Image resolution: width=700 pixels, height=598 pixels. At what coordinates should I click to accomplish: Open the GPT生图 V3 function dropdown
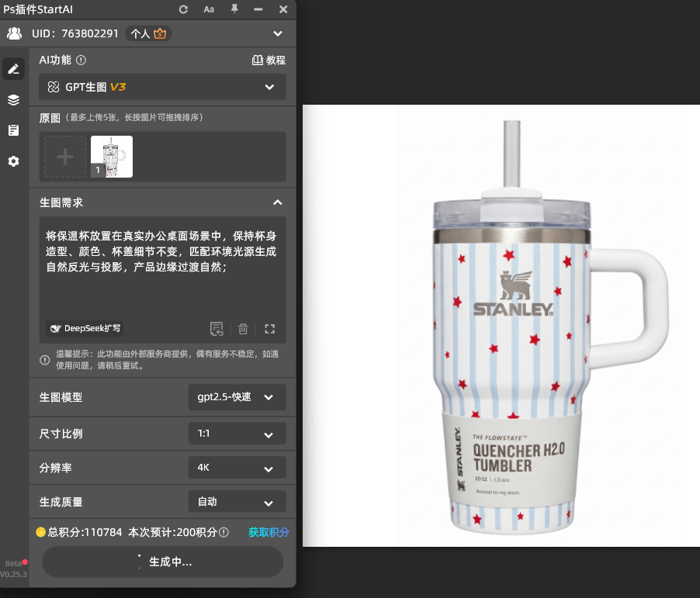[x=162, y=87]
